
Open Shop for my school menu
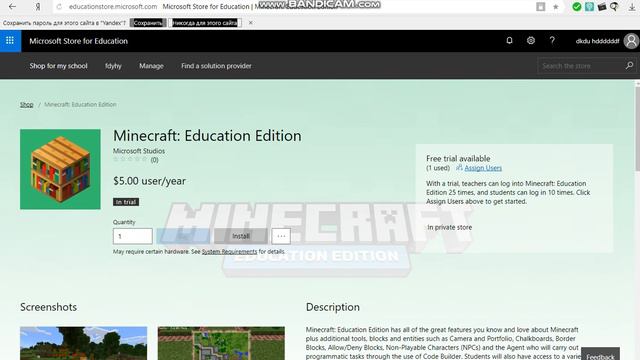coord(58,66)
